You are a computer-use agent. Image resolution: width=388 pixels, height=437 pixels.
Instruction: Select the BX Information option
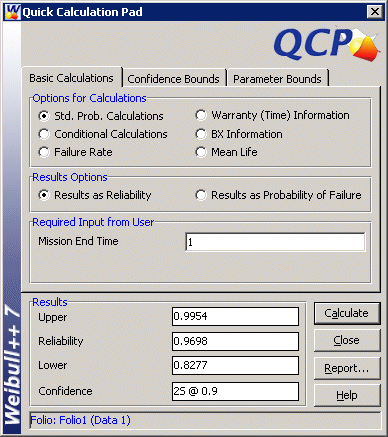pyautogui.click(x=239, y=134)
